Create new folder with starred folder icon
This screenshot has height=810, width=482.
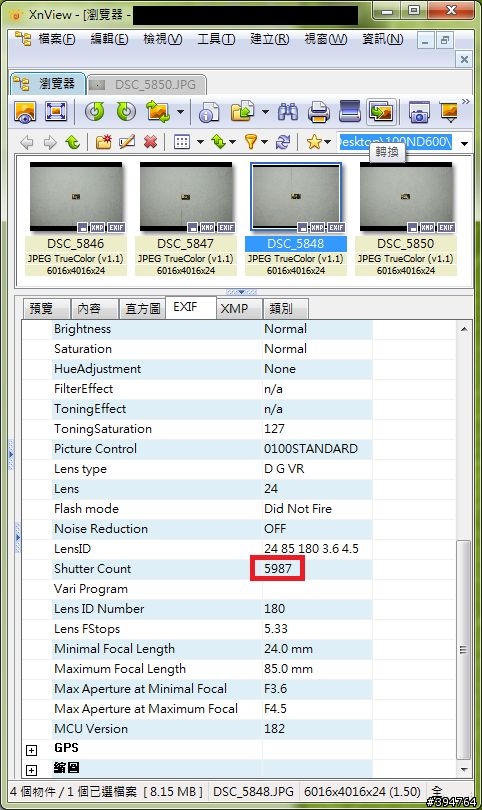point(103,142)
